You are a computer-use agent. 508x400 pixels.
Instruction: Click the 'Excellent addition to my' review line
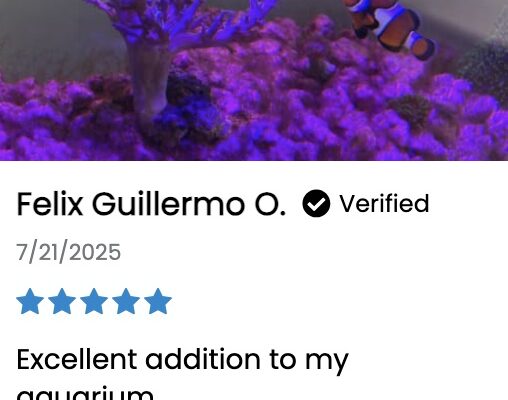pos(183,361)
